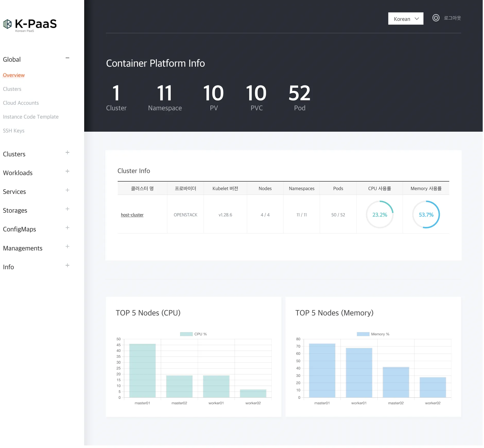Viewport: 484px width, 448px height.
Task: Click the K-PaaS logo
Action: 30,25
